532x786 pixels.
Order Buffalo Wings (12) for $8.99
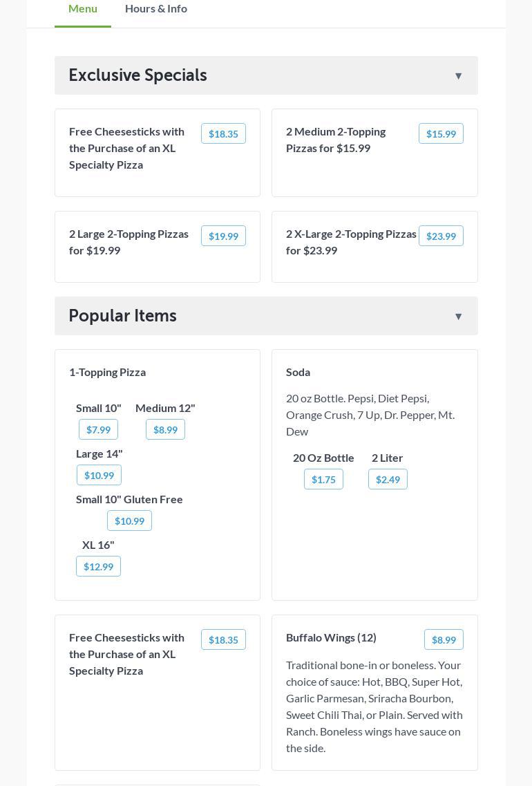point(444,640)
